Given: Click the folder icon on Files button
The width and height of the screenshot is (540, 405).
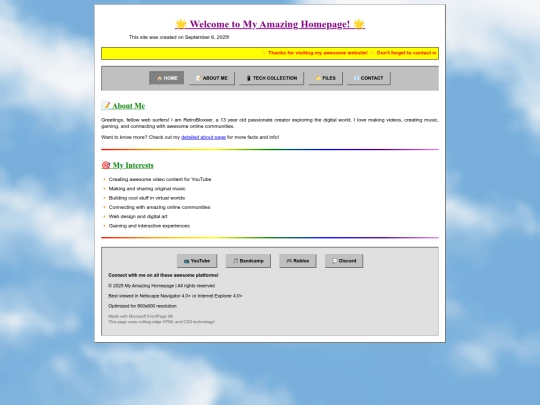Looking at the screenshot, I should point(318,79).
